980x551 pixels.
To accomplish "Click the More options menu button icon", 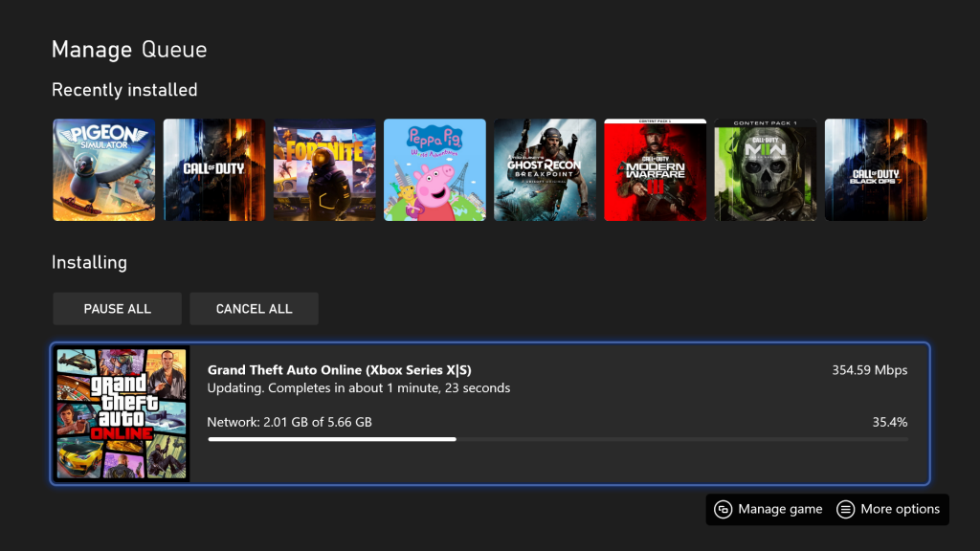I will coord(845,509).
